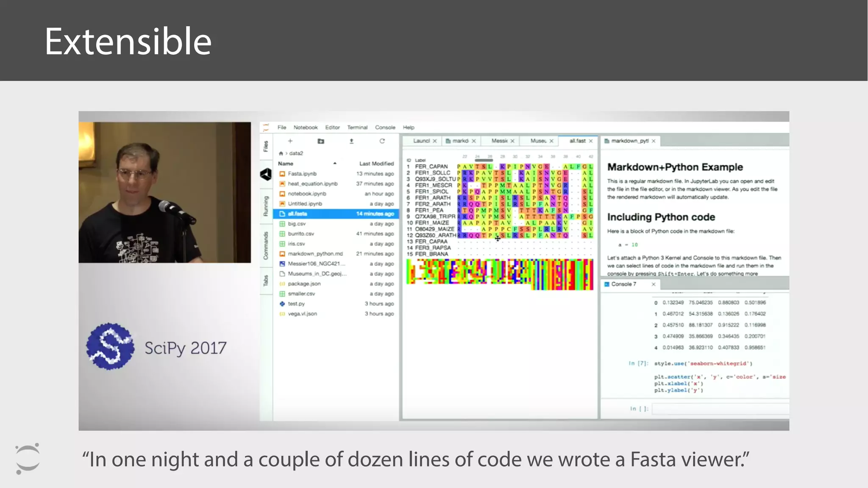Open the Terminal menu
The height and width of the screenshot is (488, 868).
pyautogui.click(x=357, y=128)
